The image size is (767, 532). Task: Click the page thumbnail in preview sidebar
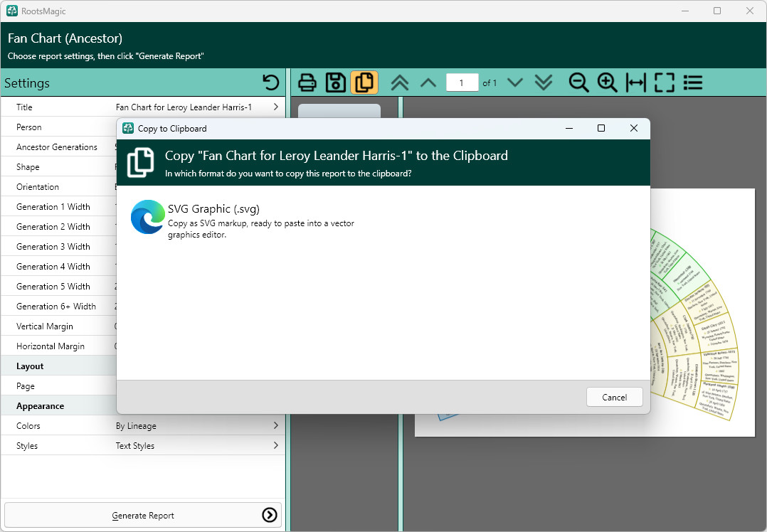(x=339, y=111)
